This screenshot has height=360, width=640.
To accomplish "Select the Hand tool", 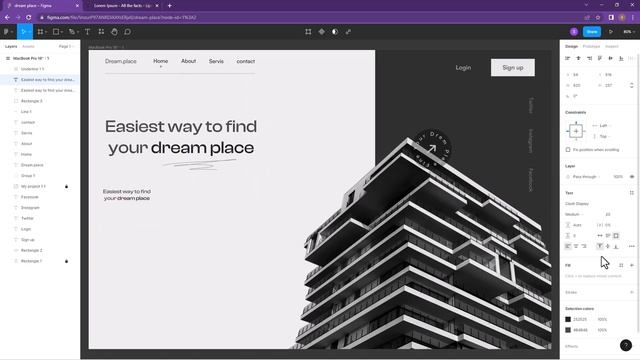I will coord(114,32).
